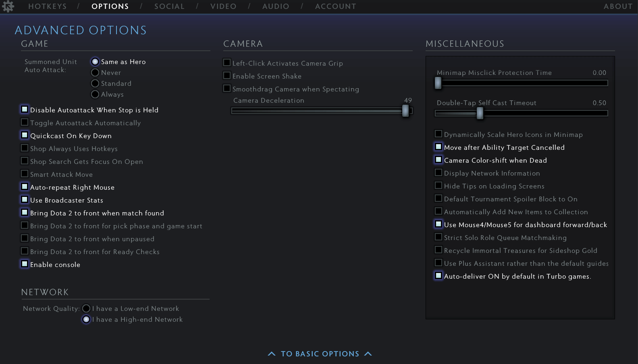
Task: Click the To Basic Options link
Action: click(x=320, y=354)
